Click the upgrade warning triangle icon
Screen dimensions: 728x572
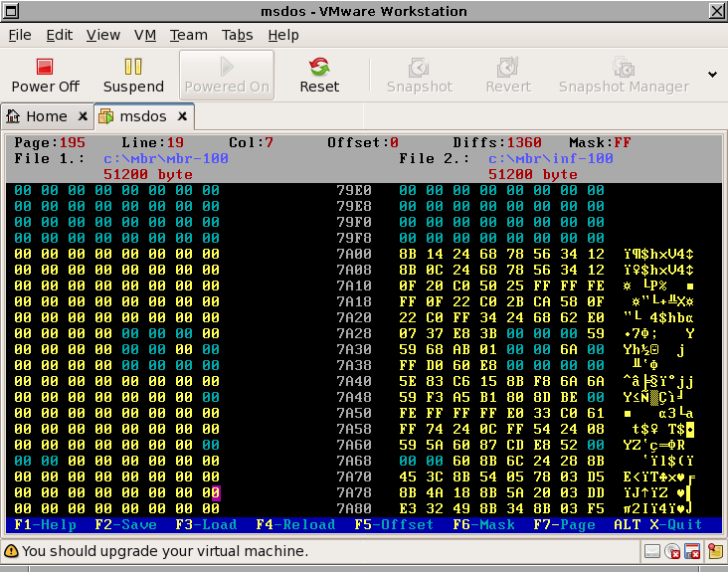point(11,551)
